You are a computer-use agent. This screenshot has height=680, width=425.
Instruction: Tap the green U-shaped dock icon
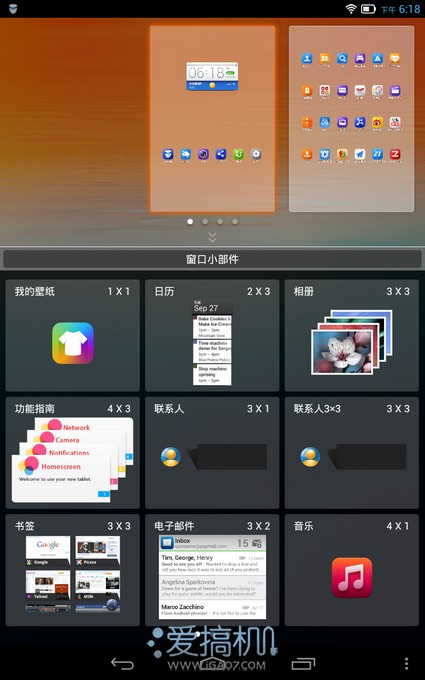(x=238, y=154)
